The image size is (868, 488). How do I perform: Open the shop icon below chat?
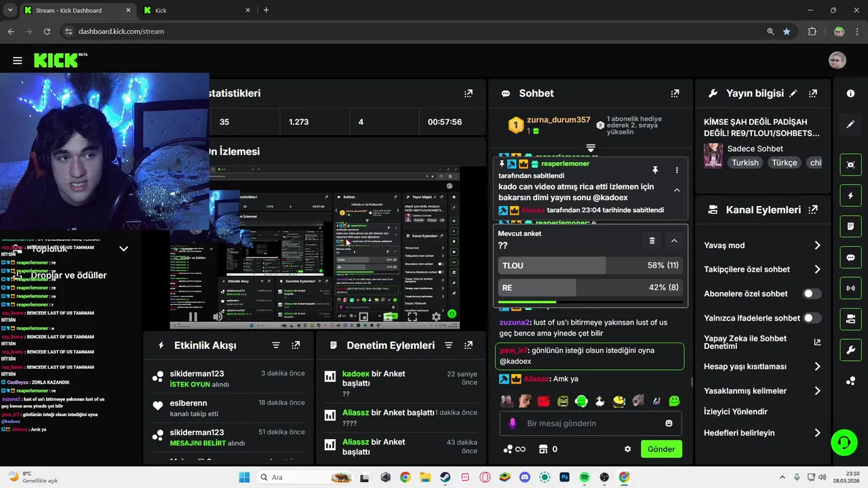[542, 449]
